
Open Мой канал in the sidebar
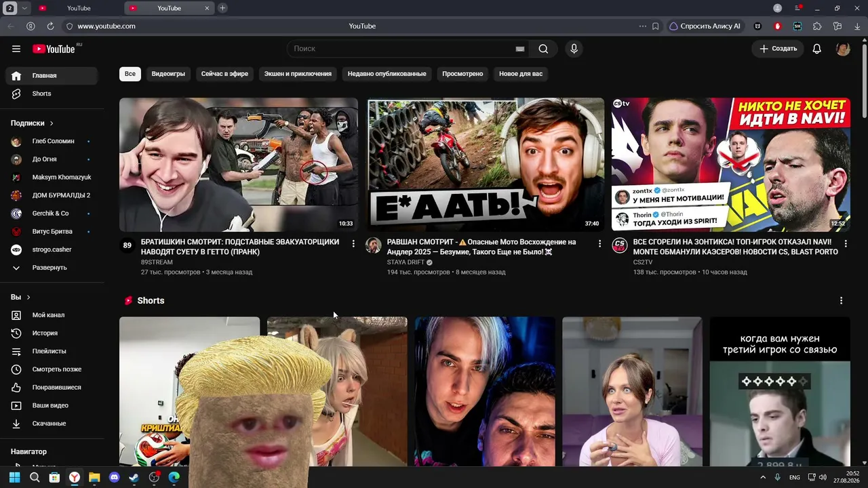52,315
